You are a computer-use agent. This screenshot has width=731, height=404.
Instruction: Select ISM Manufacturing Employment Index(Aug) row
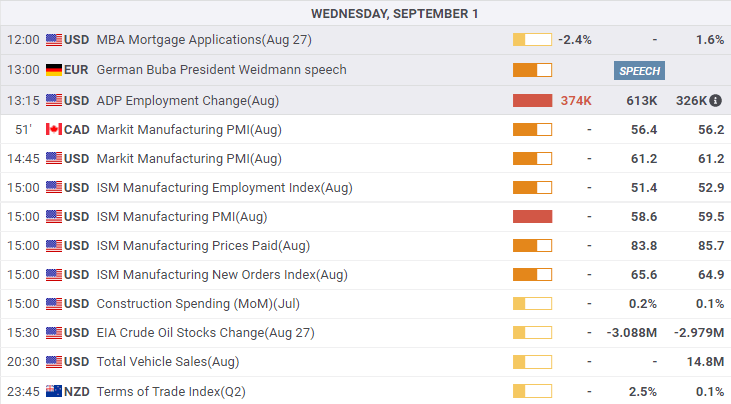[224, 187]
